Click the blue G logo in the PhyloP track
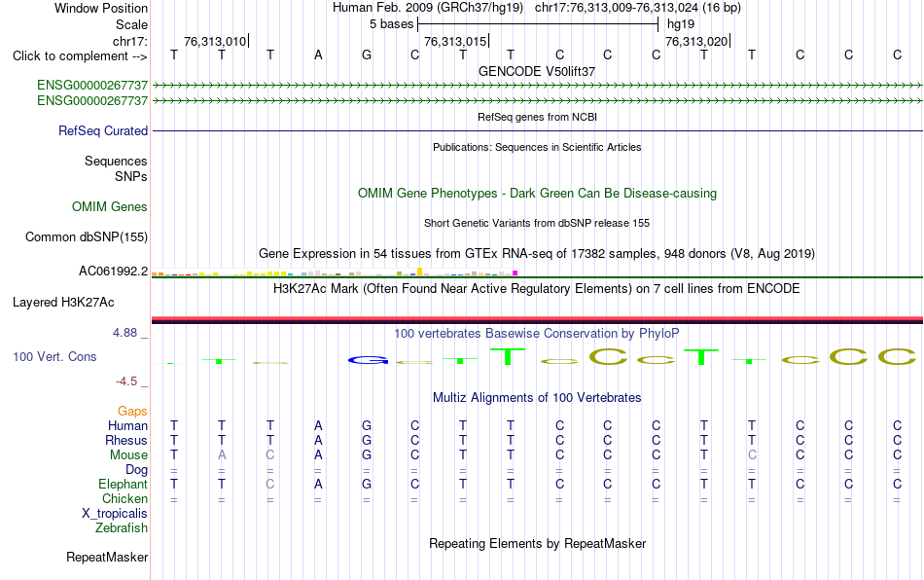The image size is (924, 580). coord(368,360)
